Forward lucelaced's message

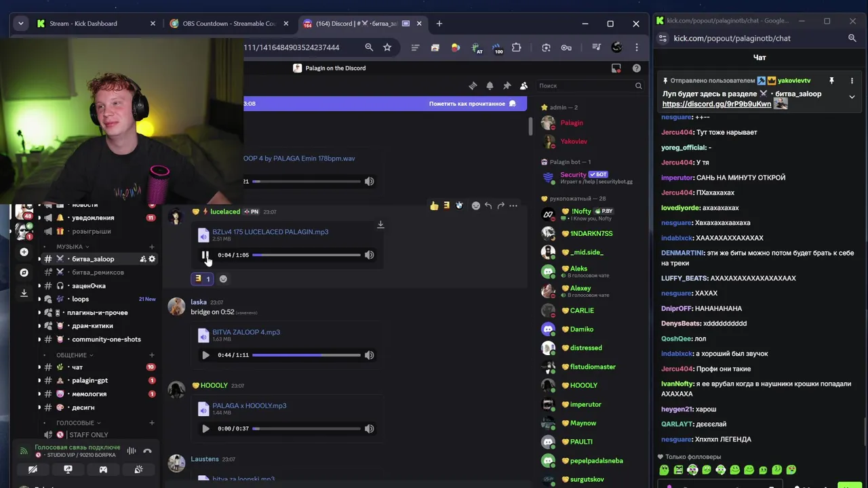point(500,205)
